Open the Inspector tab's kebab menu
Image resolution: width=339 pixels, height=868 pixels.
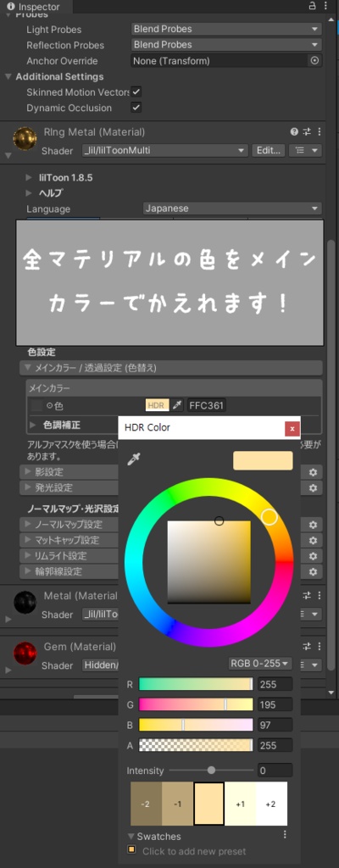tap(325, 6)
